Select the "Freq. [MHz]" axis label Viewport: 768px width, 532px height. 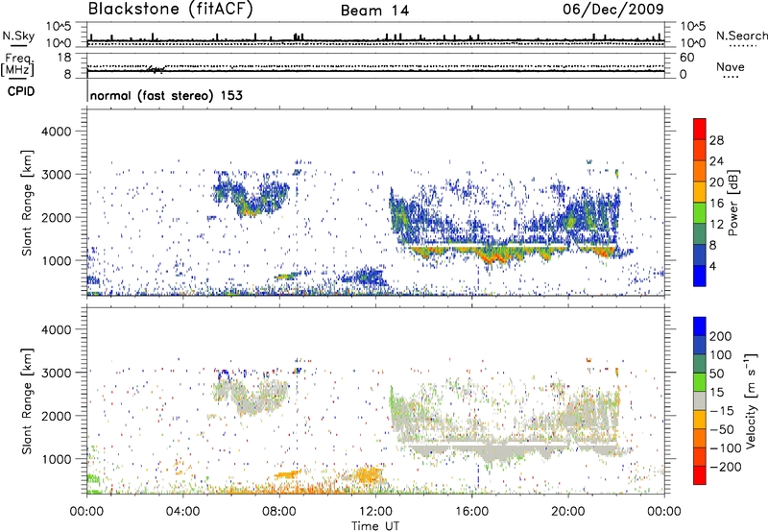tap(18, 64)
